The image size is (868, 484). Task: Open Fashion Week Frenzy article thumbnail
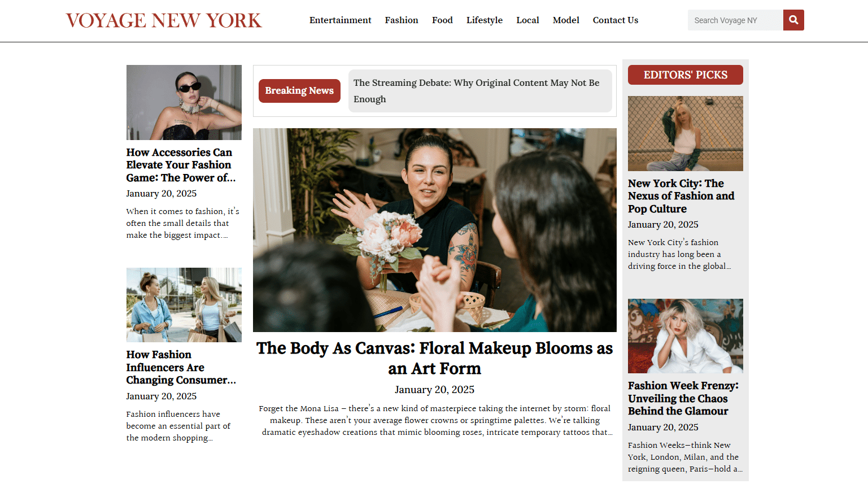686,336
